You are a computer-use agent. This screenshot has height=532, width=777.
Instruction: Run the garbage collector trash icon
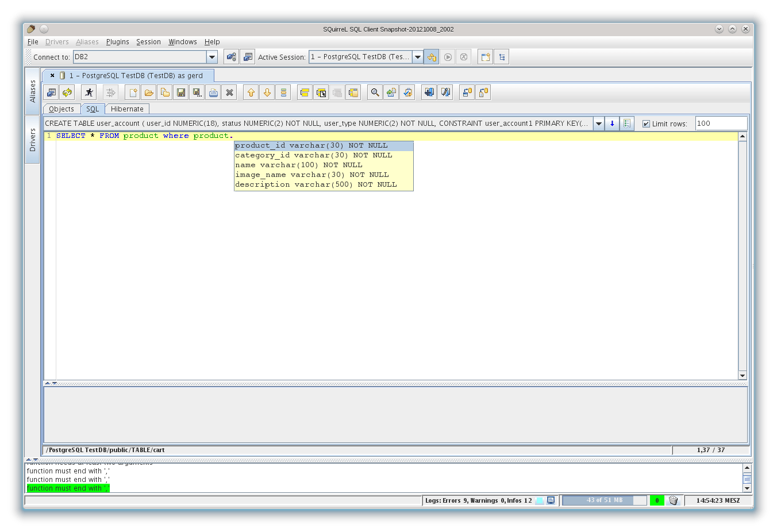pyautogui.click(x=673, y=500)
